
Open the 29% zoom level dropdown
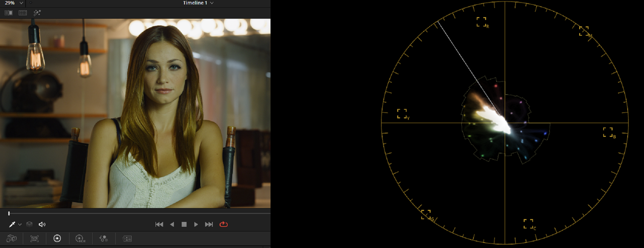point(14,3)
